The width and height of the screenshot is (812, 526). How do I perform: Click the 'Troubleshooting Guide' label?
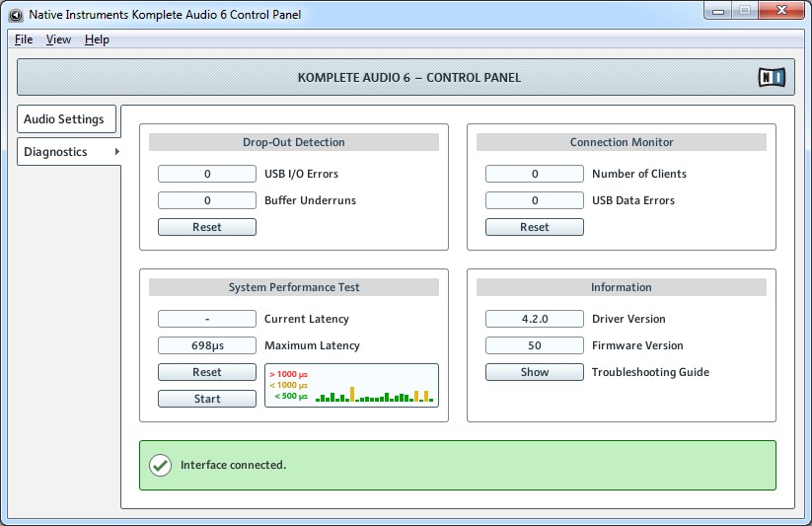[650, 372]
